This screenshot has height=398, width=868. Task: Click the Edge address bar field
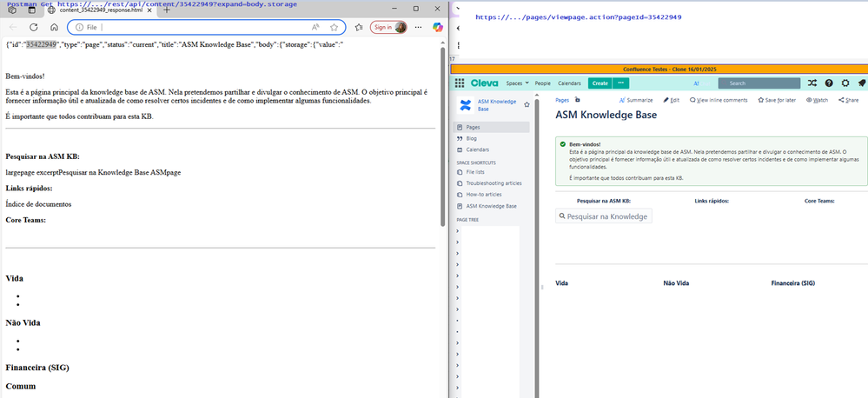click(206, 27)
